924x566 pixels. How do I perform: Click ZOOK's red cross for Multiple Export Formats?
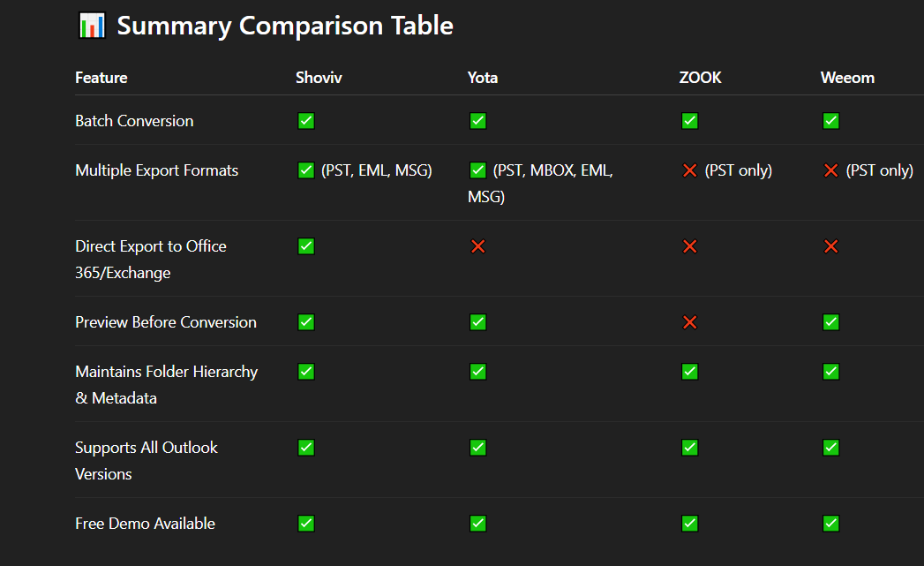tap(690, 170)
